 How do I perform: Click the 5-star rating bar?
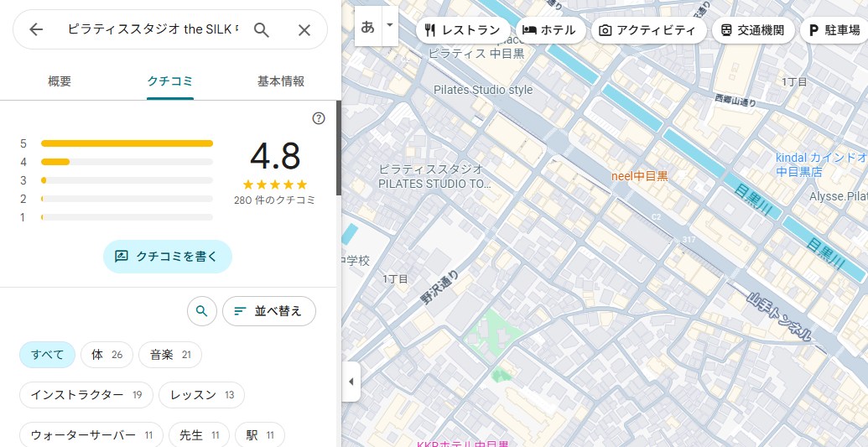(127, 143)
